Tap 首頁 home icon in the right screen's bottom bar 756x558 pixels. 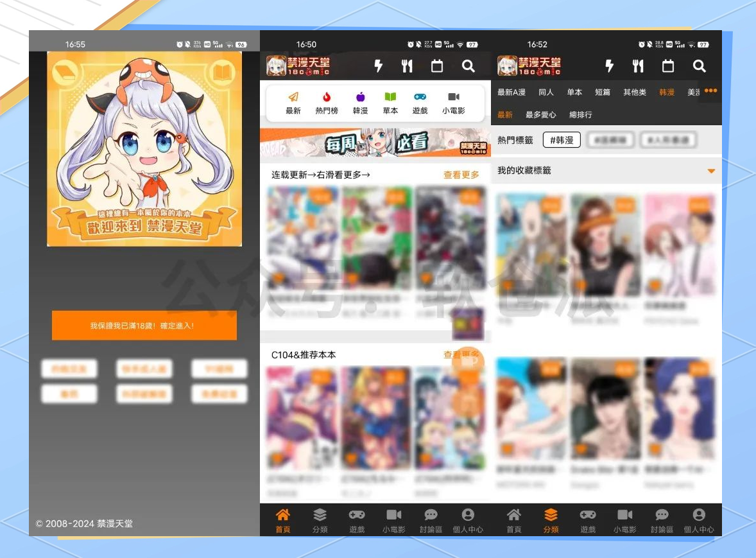(x=514, y=514)
